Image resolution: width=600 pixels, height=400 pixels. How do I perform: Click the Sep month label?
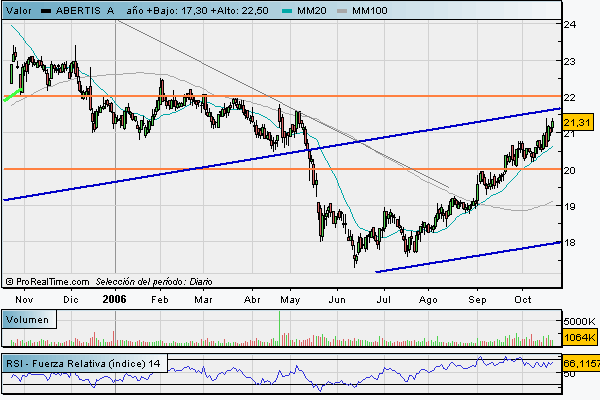[477, 300]
